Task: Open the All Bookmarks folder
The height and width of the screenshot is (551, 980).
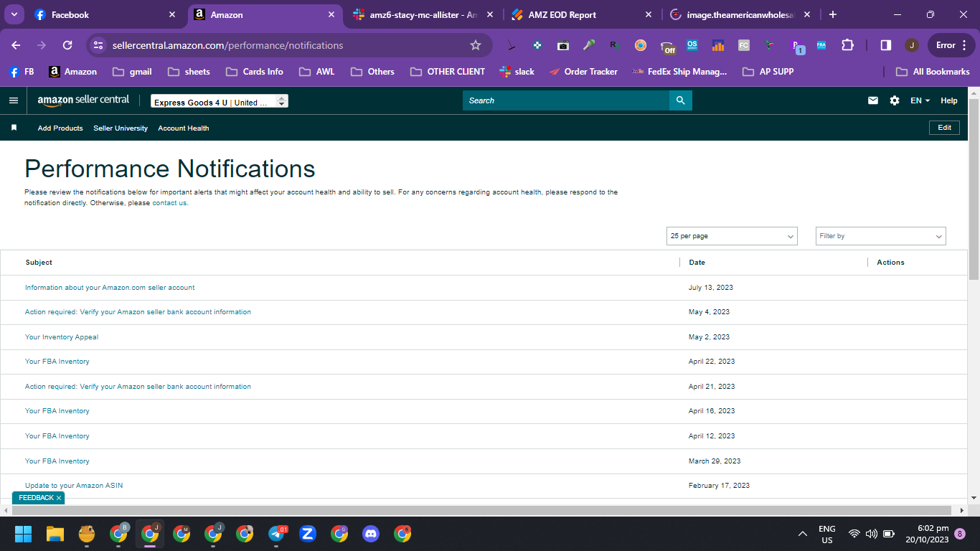Action: (933, 72)
